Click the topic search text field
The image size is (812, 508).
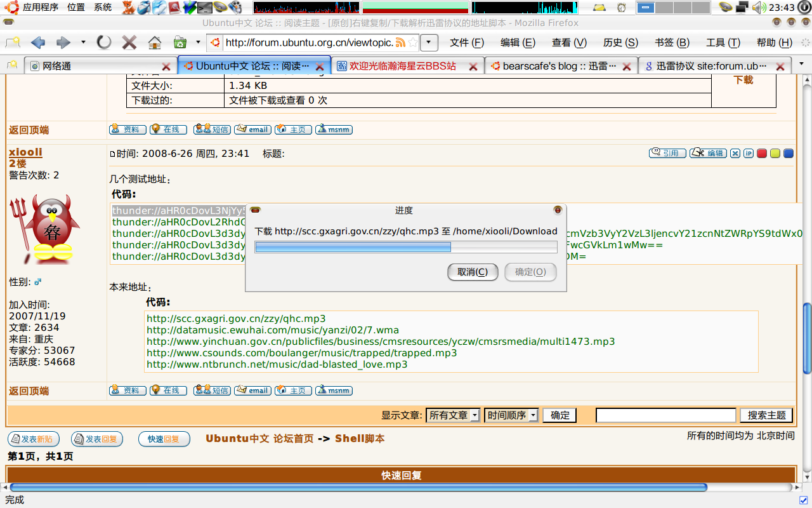666,415
